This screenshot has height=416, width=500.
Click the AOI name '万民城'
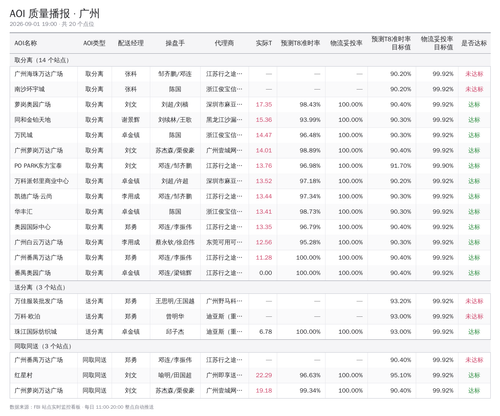tap(24, 135)
